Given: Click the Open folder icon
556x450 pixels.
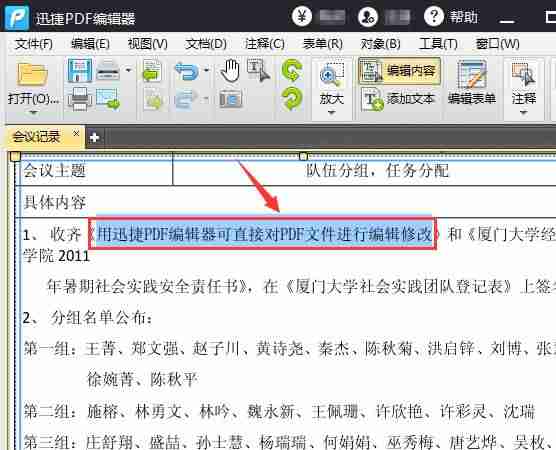Looking at the screenshot, I should 32,74.
